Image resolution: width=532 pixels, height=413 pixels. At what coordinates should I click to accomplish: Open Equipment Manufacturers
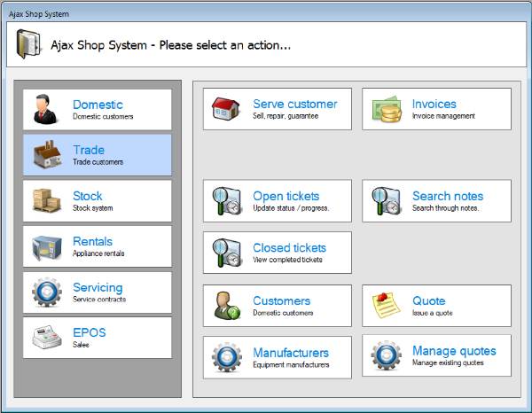pos(278,357)
